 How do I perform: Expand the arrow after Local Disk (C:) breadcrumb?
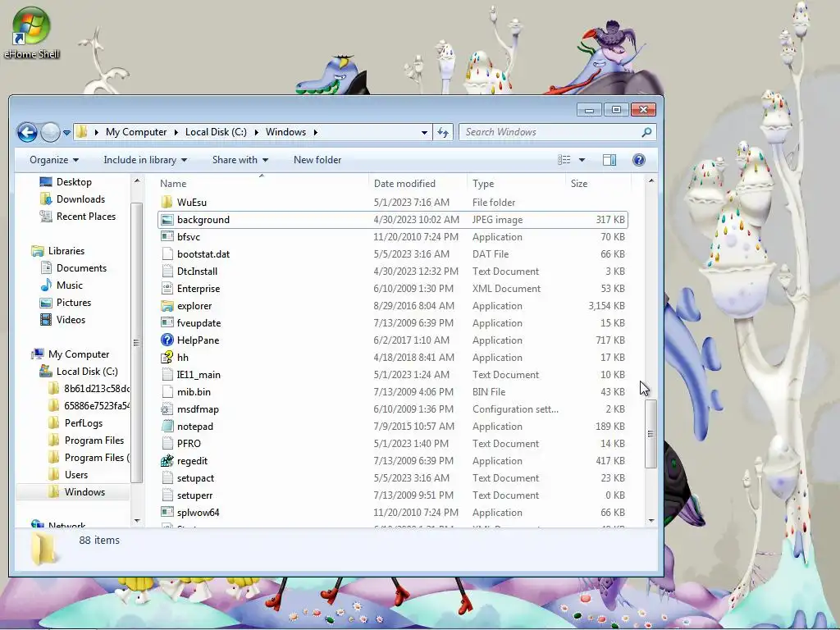coord(256,132)
